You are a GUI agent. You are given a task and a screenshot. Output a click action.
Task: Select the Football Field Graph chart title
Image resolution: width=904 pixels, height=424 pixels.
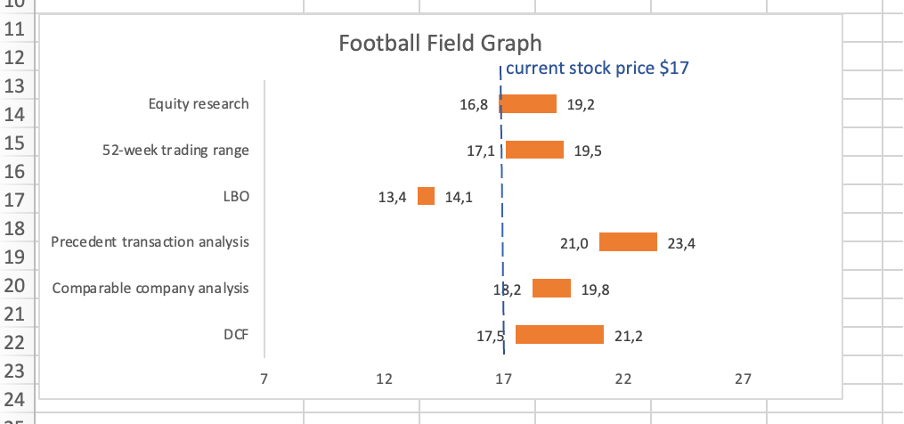[440, 43]
